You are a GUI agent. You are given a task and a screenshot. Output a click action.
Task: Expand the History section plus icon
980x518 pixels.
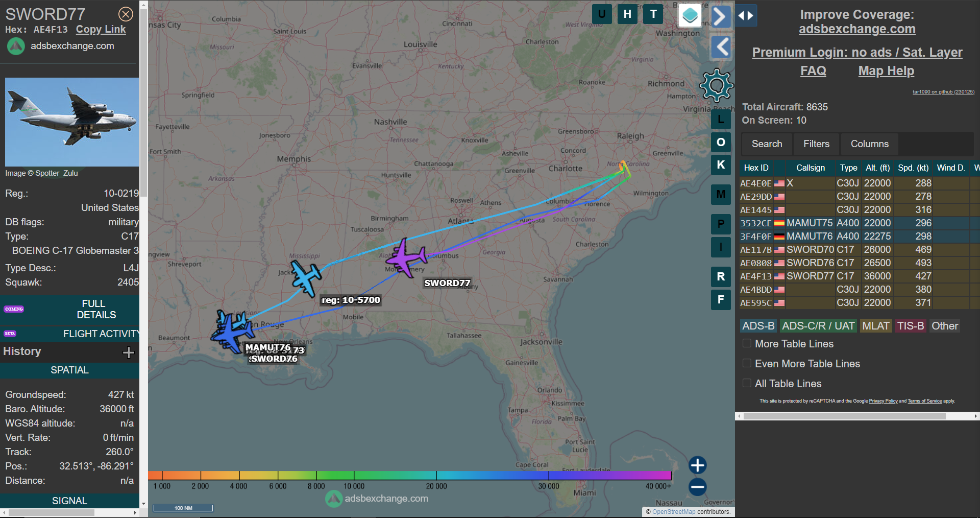pos(128,352)
